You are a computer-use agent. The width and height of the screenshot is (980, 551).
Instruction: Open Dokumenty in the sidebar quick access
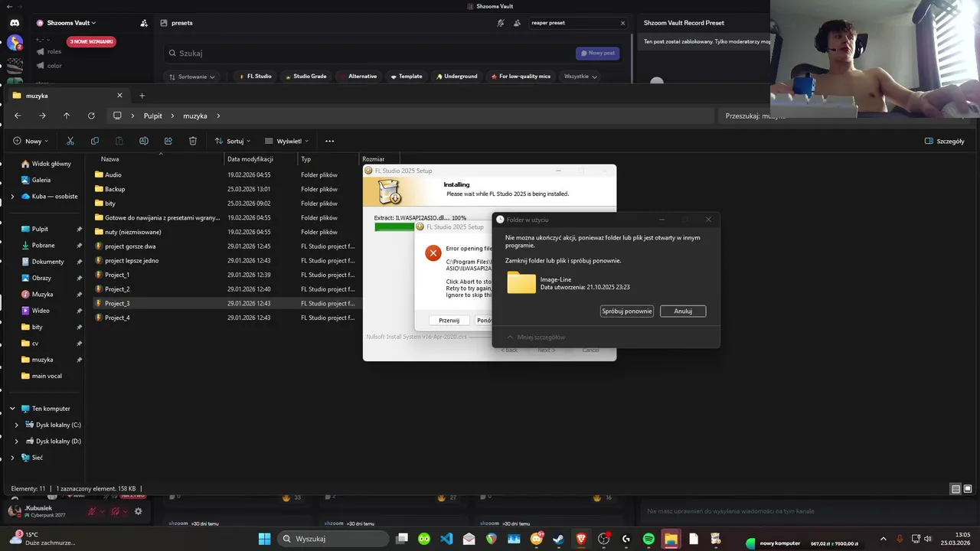(46, 262)
